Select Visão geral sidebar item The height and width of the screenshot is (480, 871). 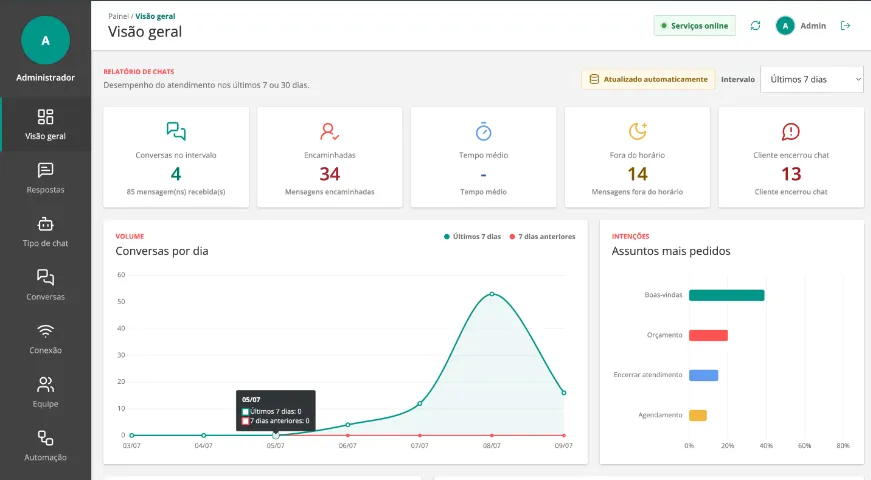(46, 124)
